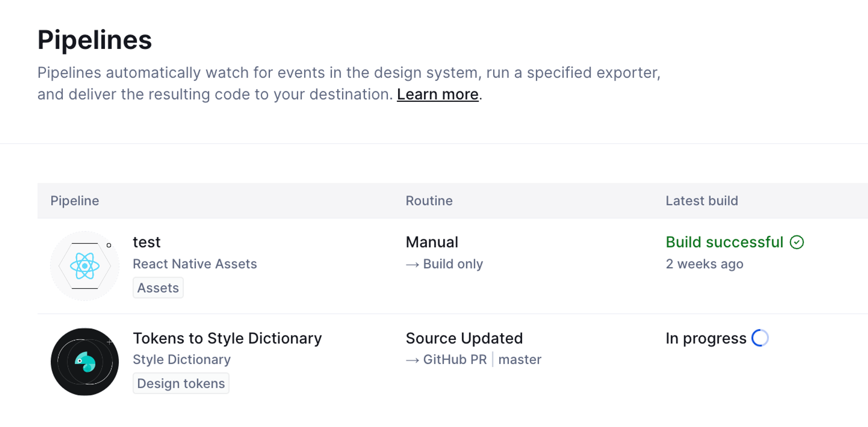Click the Pipeline column header

tap(75, 201)
